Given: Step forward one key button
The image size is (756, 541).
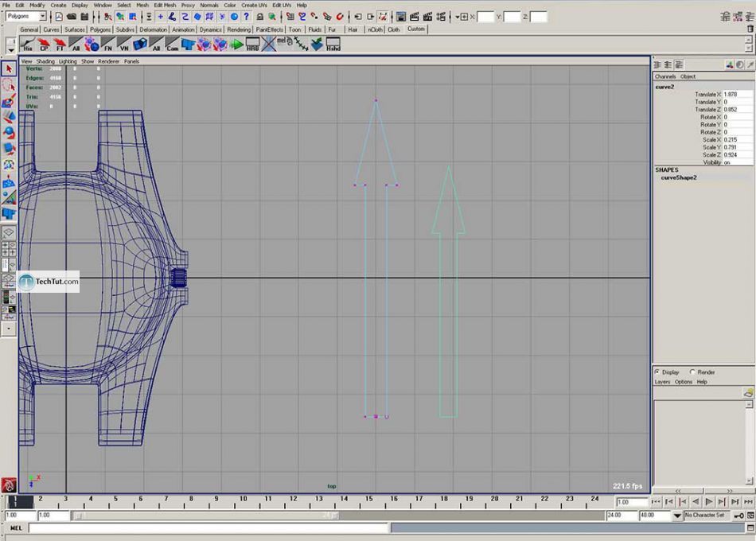Looking at the screenshot, I should coord(721,502).
